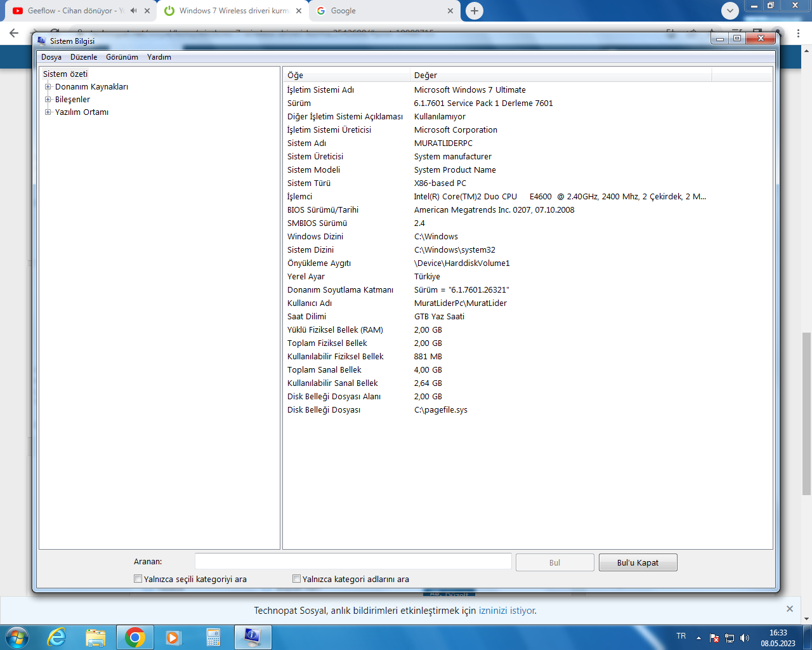
Task: Click the browser page vertical scrollbar thumb
Action: click(807, 413)
